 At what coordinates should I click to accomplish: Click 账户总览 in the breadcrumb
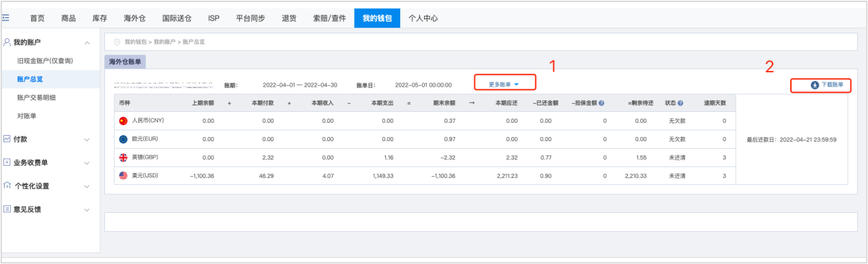coord(194,42)
